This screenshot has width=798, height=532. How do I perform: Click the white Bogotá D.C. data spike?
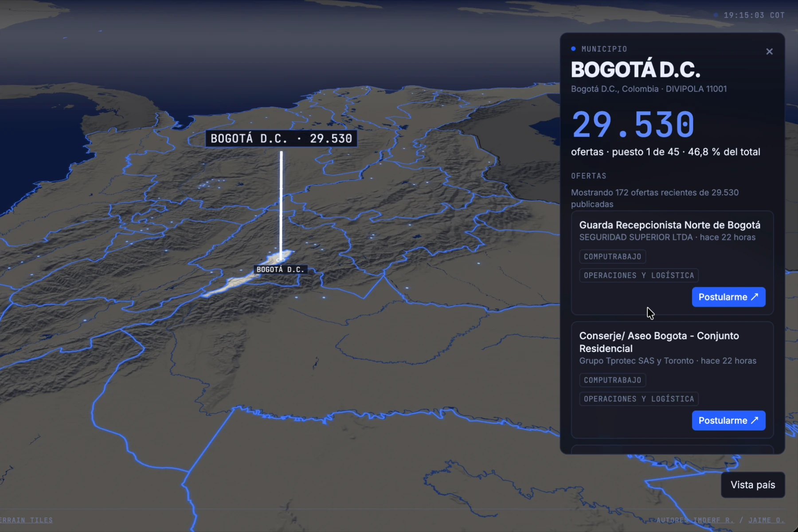[x=281, y=206]
